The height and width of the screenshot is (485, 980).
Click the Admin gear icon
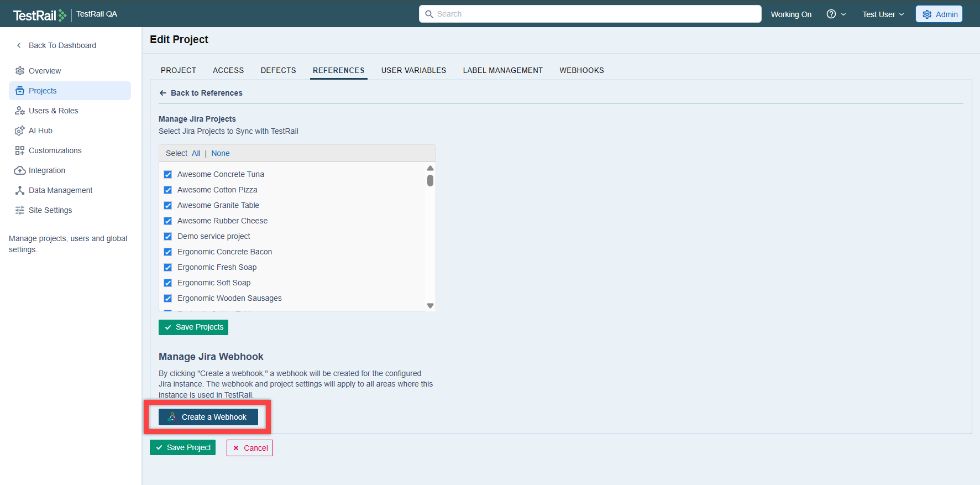point(927,14)
